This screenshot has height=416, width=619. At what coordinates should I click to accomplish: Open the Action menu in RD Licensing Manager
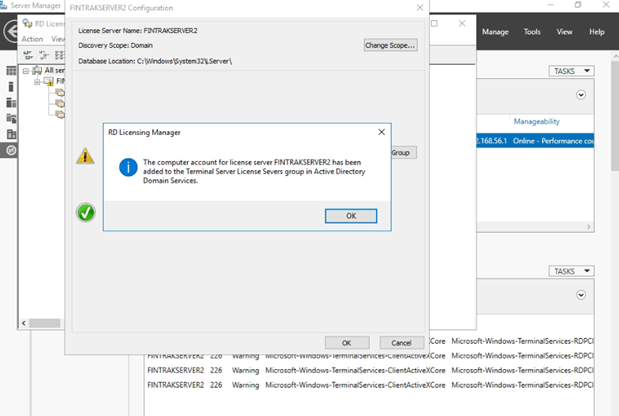point(32,39)
